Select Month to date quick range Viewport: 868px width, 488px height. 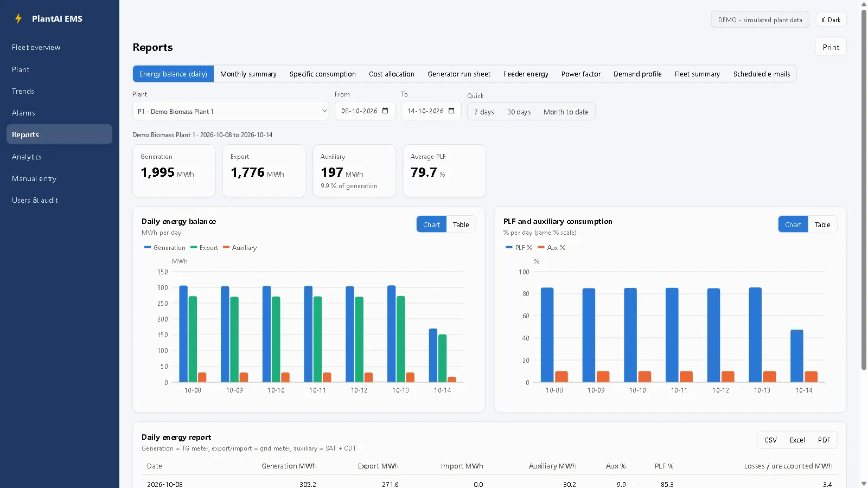coord(566,112)
